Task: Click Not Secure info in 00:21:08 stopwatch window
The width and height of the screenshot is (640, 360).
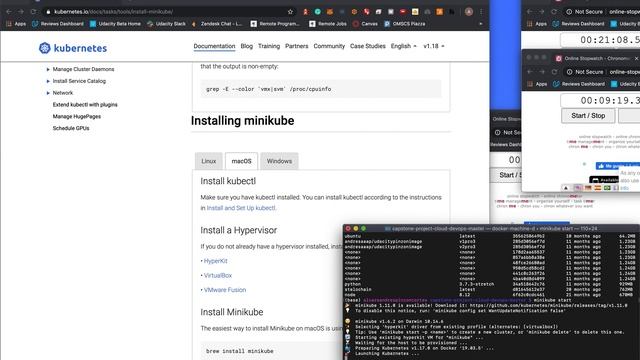Action: [584, 12]
